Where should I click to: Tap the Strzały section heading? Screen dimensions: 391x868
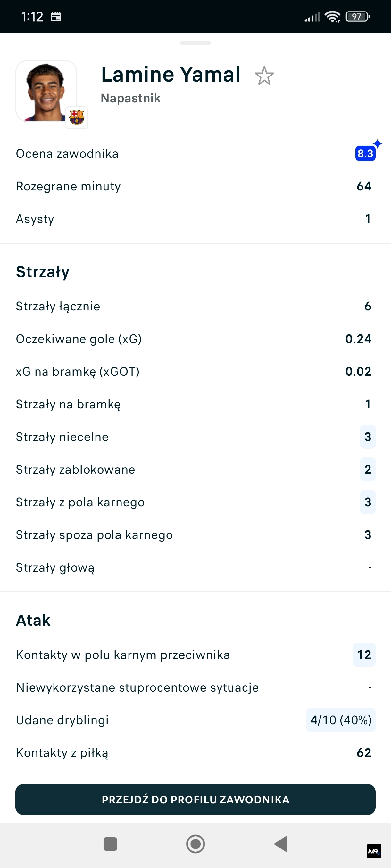(43, 272)
